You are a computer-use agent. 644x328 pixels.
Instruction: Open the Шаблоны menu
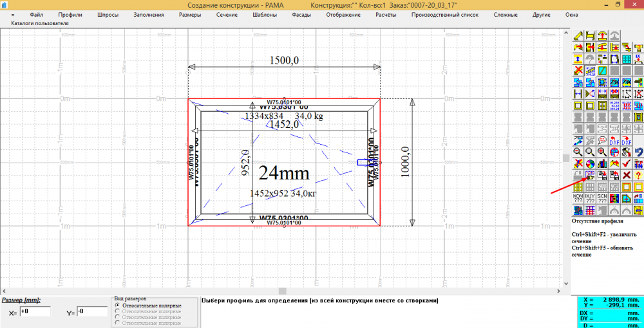tap(265, 15)
